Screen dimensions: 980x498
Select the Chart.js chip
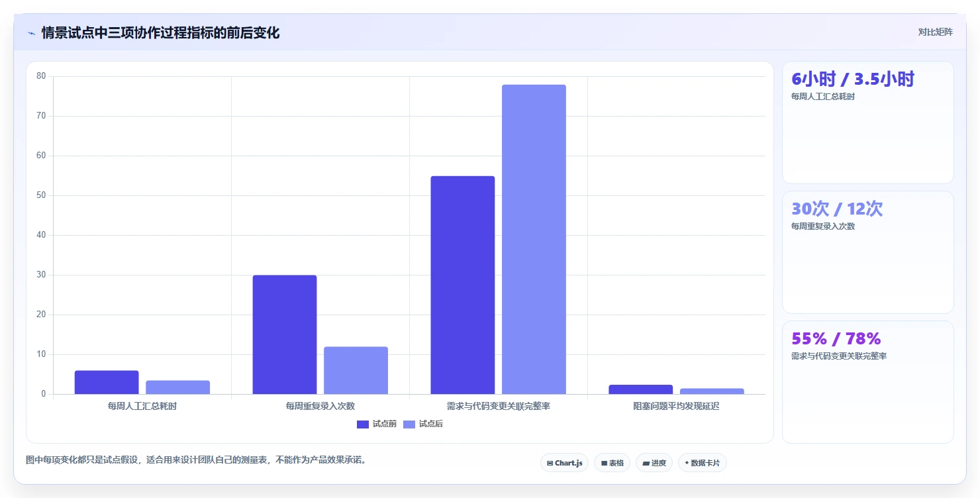pyautogui.click(x=564, y=463)
